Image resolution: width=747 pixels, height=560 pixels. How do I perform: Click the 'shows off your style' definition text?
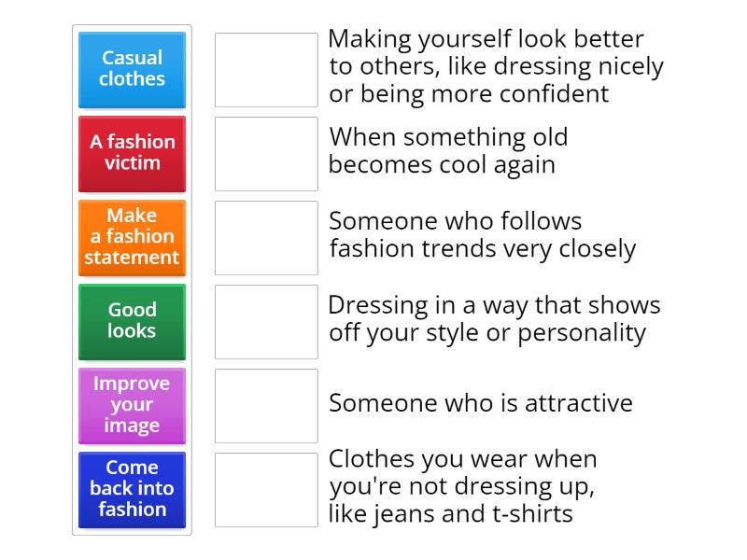tap(494, 319)
